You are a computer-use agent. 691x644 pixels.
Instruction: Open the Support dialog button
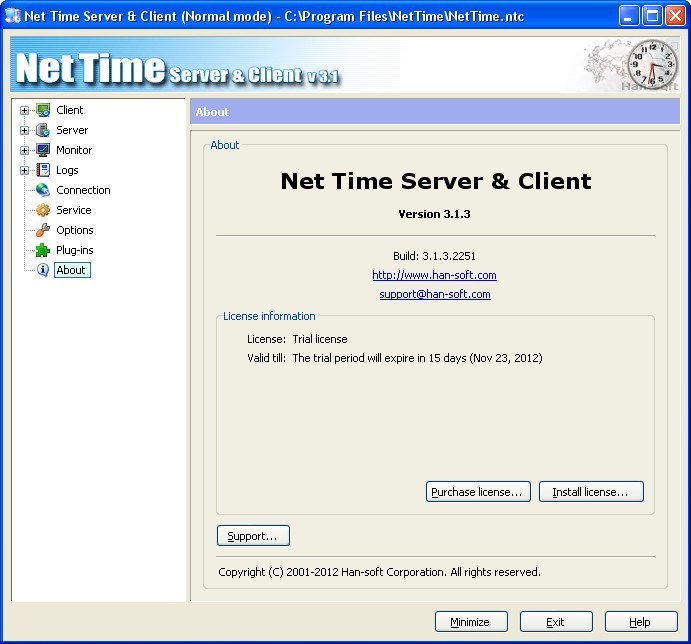[x=253, y=536]
